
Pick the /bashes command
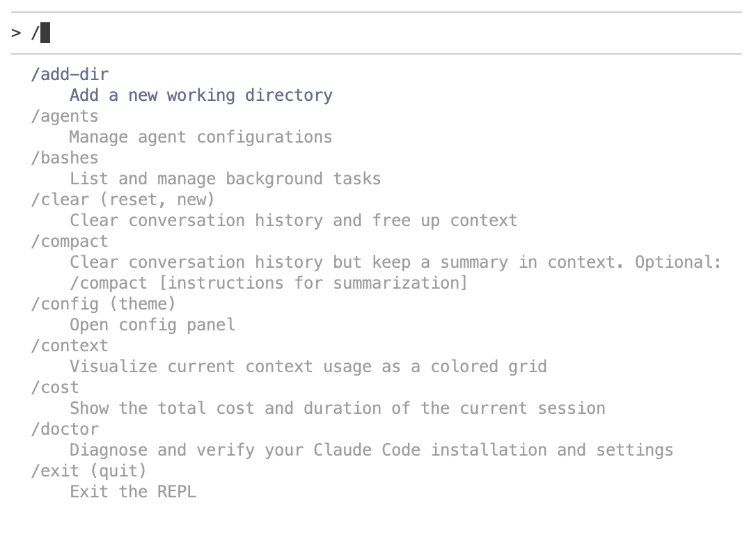tap(65, 158)
